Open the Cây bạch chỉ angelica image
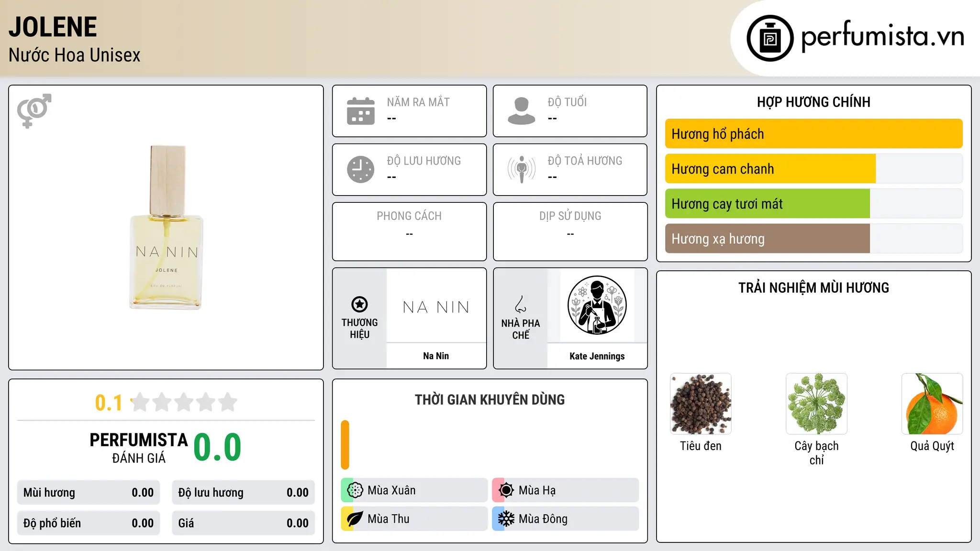Viewport: 980px width, 551px height. pos(816,404)
